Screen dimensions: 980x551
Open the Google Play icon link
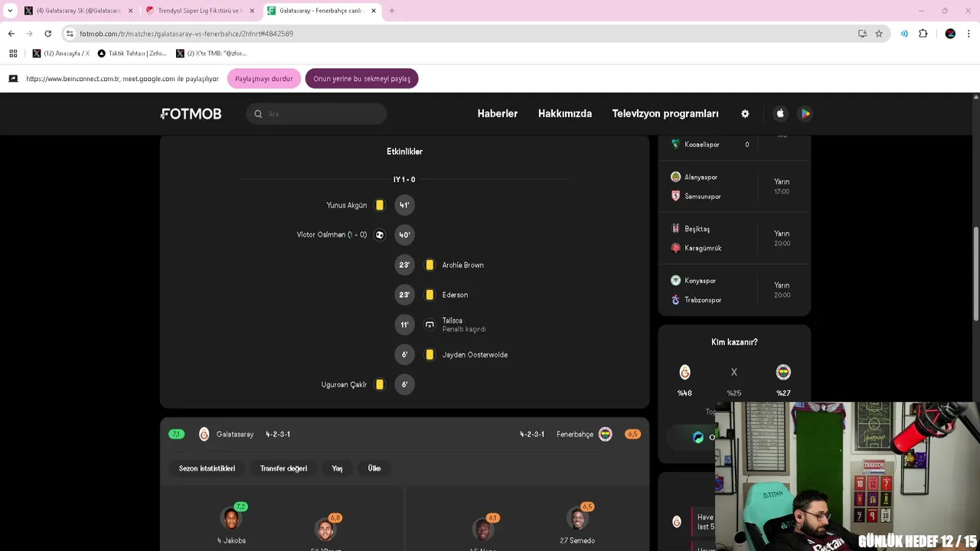tap(805, 114)
